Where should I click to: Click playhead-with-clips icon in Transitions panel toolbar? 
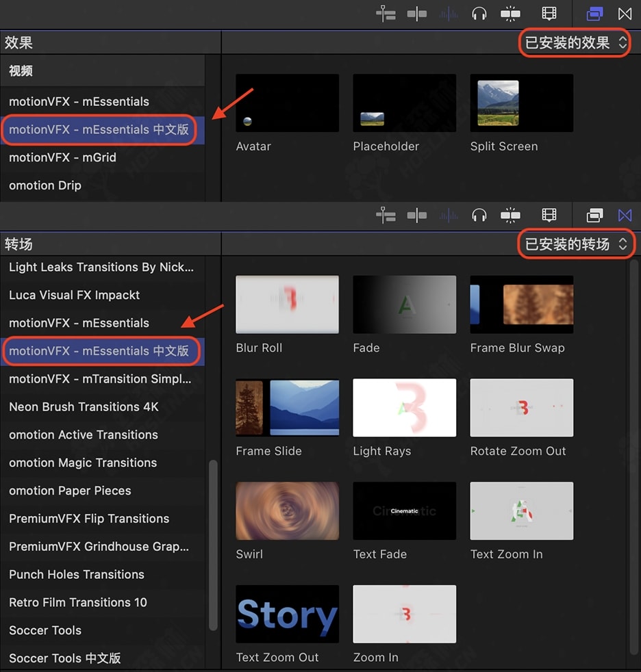click(386, 215)
